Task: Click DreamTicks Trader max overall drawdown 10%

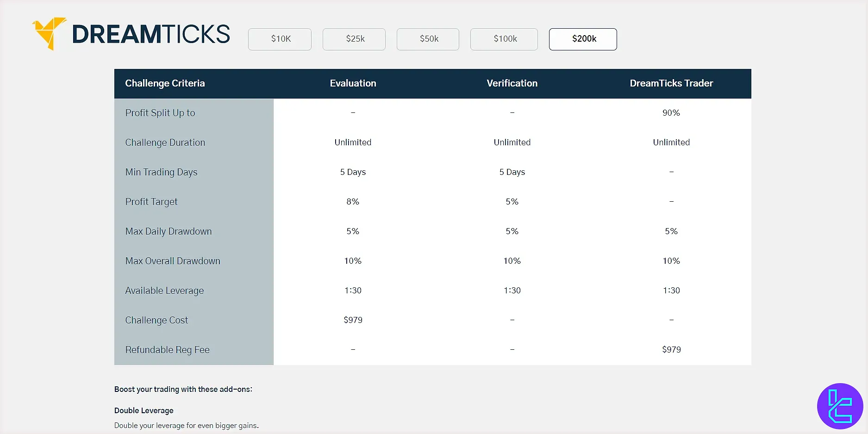Action: pos(671,261)
